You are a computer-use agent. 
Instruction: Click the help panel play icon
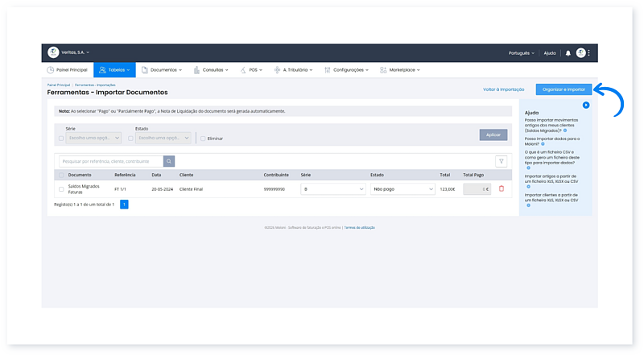pyautogui.click(x=587, y=106)
